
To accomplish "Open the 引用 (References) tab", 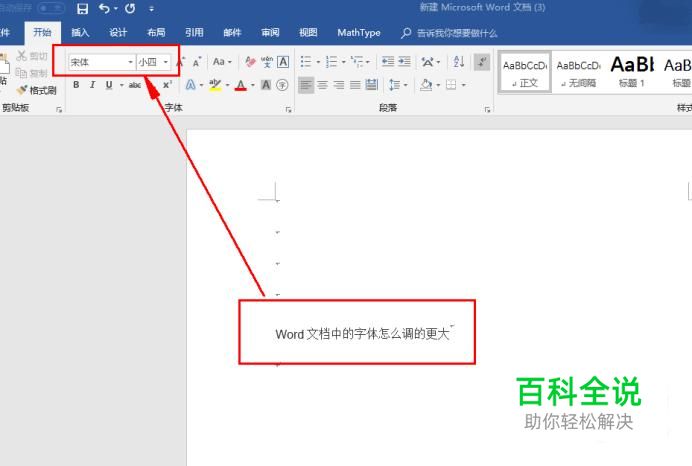I will (194, 32).
